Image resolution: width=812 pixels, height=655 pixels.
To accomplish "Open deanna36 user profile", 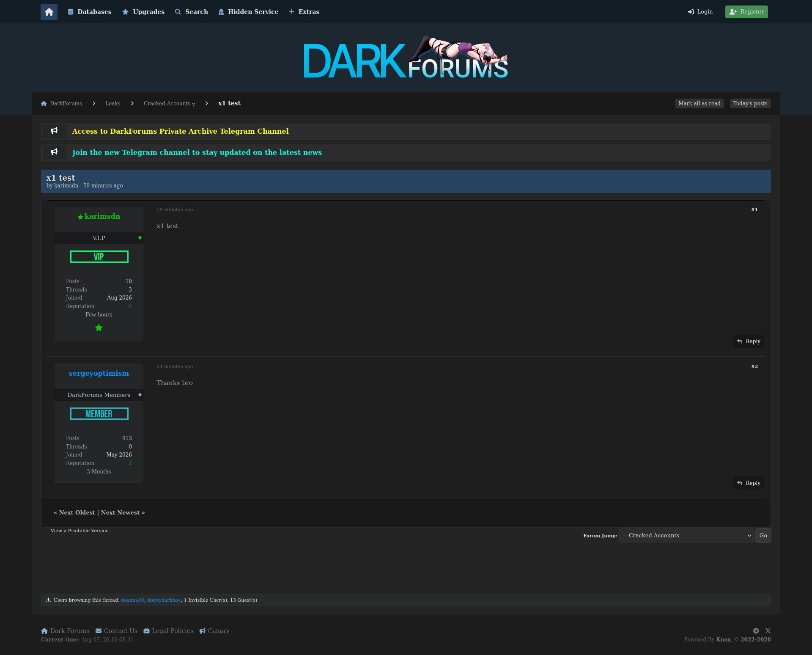I will click(x=132, y=600).
